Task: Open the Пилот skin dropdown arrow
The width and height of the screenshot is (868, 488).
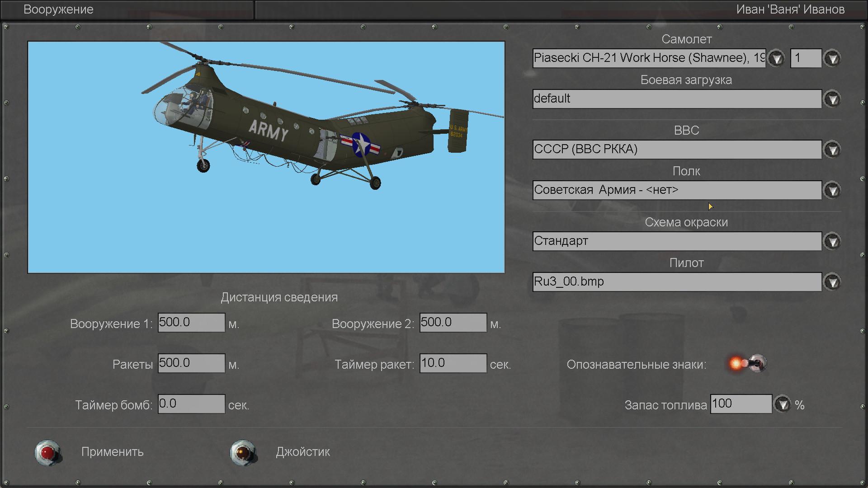Action: click(x=832, y=282)
